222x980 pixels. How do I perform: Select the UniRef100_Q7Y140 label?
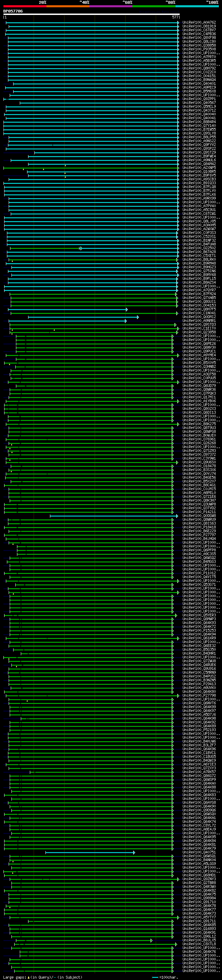(x=199, y=125)
